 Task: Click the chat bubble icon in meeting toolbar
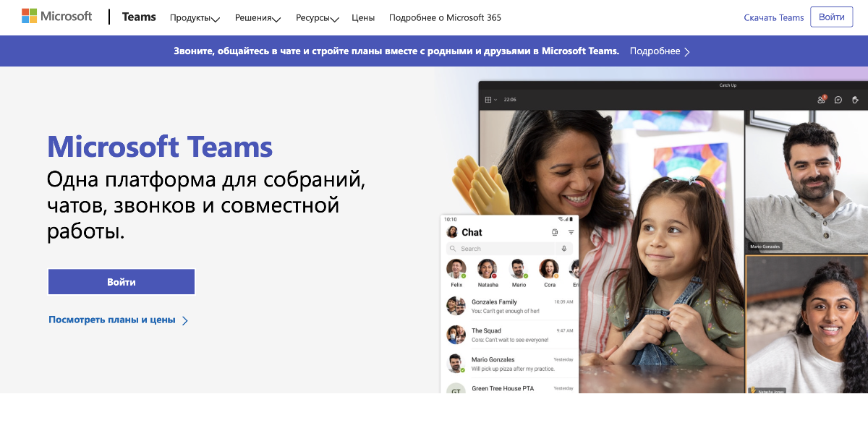coord(838,100)
